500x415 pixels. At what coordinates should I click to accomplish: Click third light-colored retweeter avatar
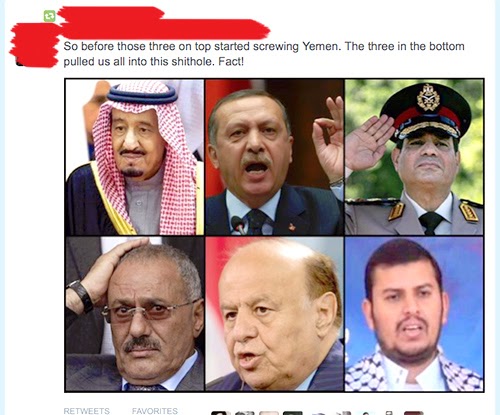269,413
